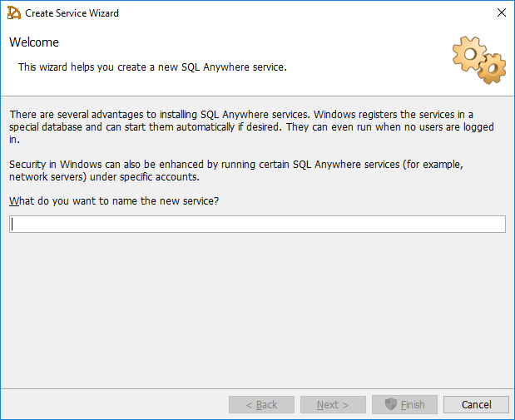Close the Create Service Wizard window
Image resolution: width=515 pixels, height=420 pixels.
click(x=501, y=13)
